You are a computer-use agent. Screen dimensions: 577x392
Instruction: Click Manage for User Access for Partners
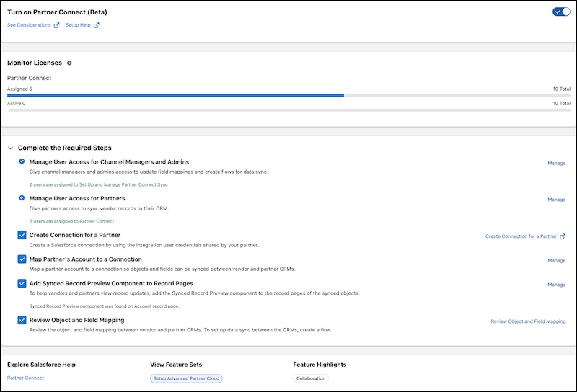point(556,200)
